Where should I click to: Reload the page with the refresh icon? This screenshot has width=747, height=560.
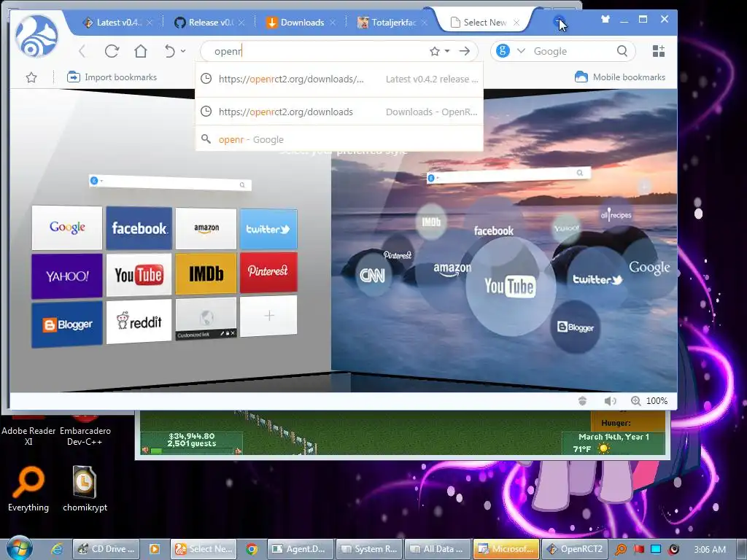tap(112, 51)
